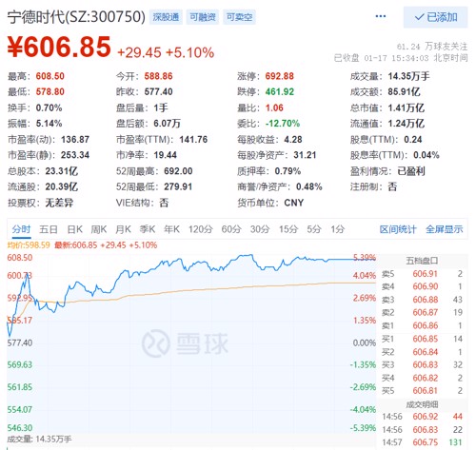Click 全屏显示 to show fullscreen
Screen dimensions: 476x450
(x=444, y=229)
